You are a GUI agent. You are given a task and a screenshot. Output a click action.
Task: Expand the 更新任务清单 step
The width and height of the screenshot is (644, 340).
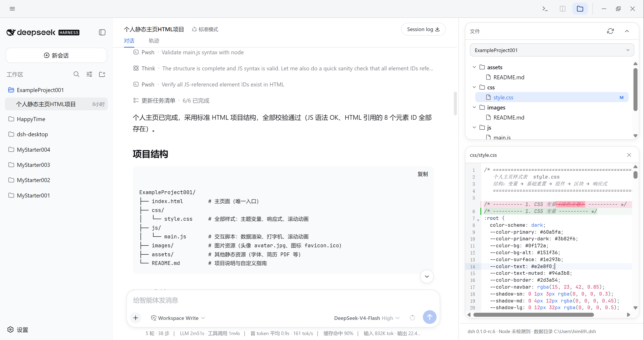coord(171,101)
